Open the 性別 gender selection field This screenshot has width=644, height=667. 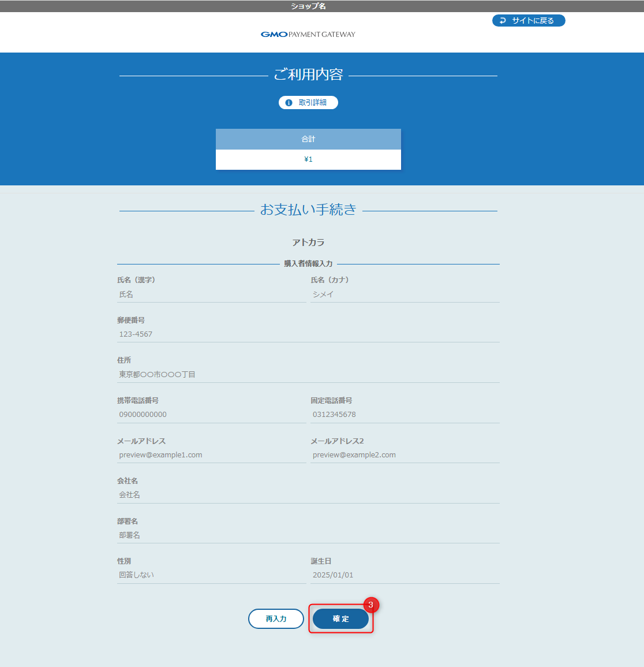[x=211, y=575]
